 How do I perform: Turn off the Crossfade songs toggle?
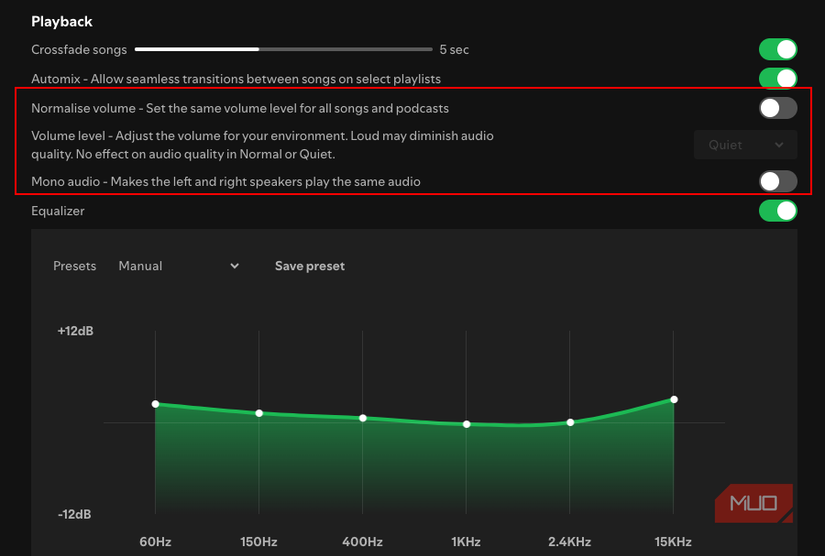[778, 49]
